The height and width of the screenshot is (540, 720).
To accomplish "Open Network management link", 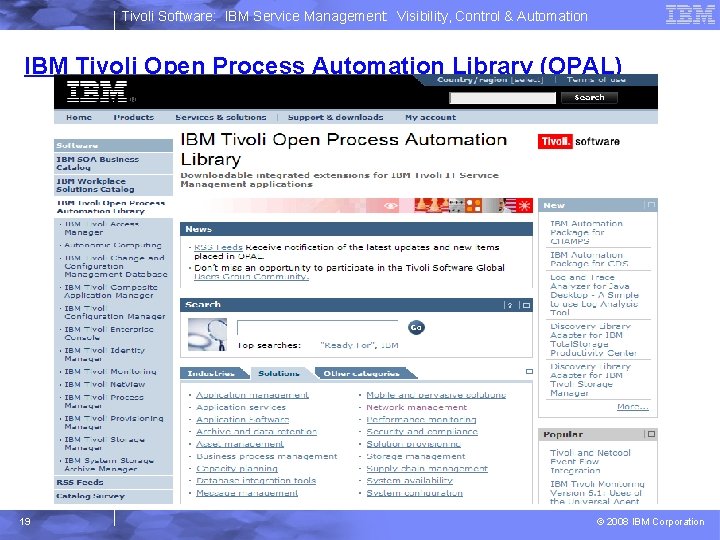I will tap(416, 407).
